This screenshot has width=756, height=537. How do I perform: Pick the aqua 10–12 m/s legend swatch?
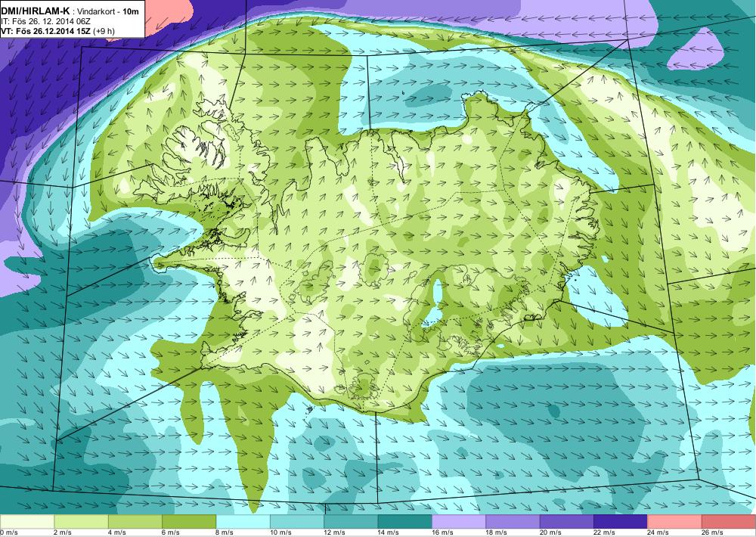(x=297, y=521)
